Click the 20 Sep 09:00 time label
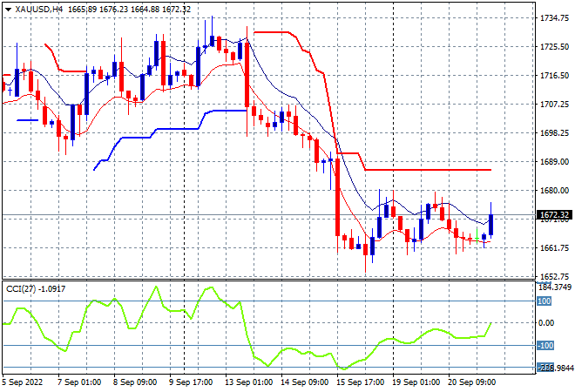This screenshot has width=575, height=392. [471, 382]
